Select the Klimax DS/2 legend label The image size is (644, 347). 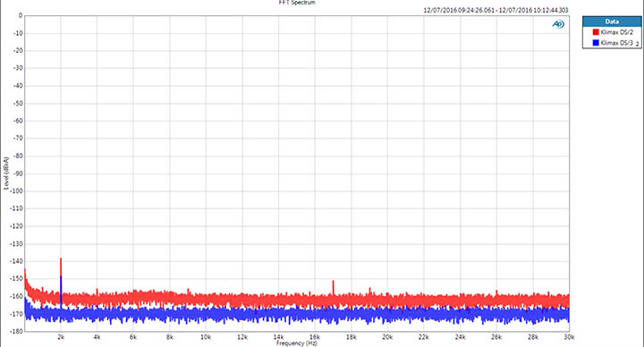(x=616, y=32)
